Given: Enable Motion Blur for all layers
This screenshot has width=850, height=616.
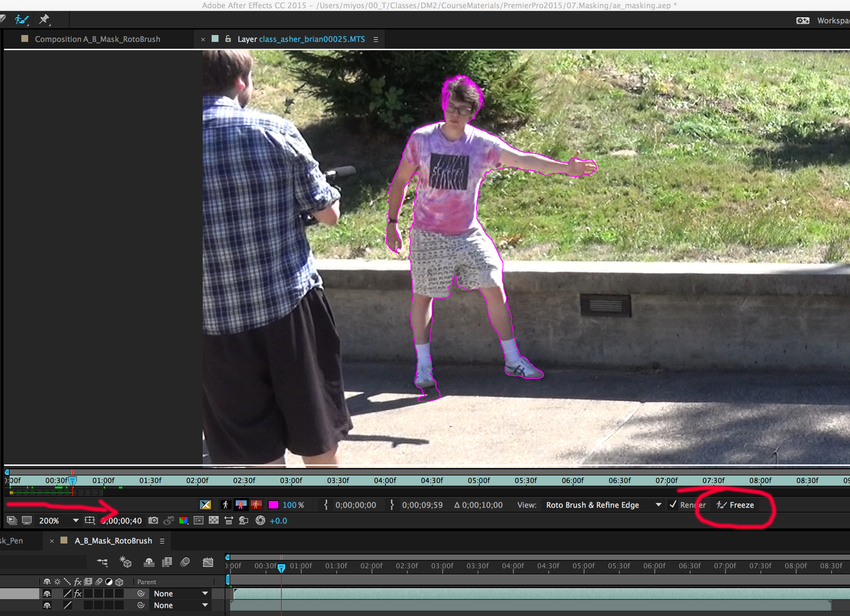Looking at the screenshot, I should 185,562.
